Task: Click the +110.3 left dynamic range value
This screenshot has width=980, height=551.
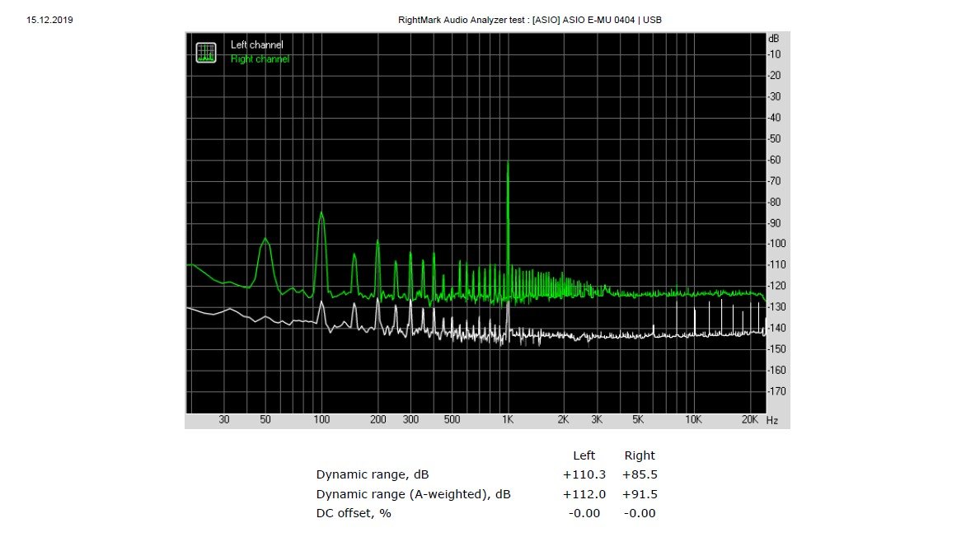Action: 584,474
